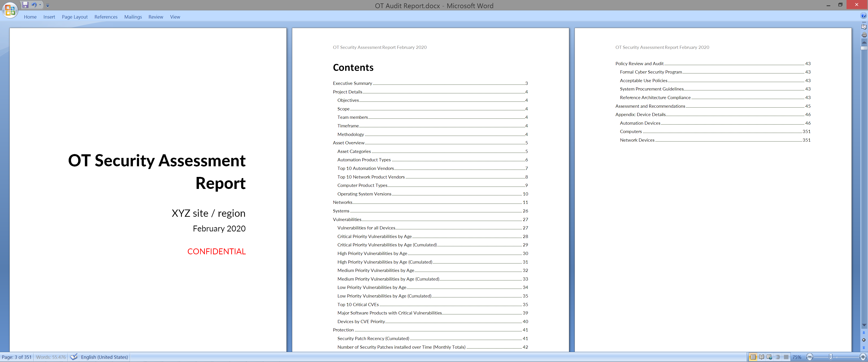Open Microsoft Office Word Help
Image resolution: width=868 pixels, height=362 pixels.
pos(864,16)
